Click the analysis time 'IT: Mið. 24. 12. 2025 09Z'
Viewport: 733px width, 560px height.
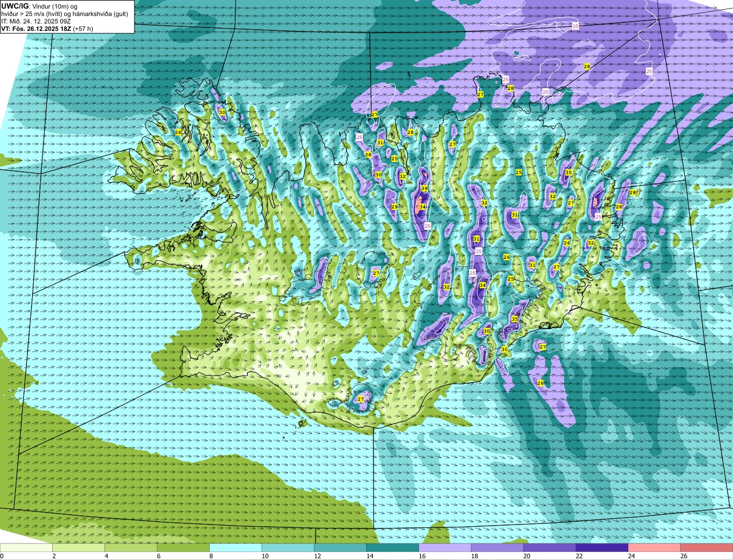tap(36, 21)
